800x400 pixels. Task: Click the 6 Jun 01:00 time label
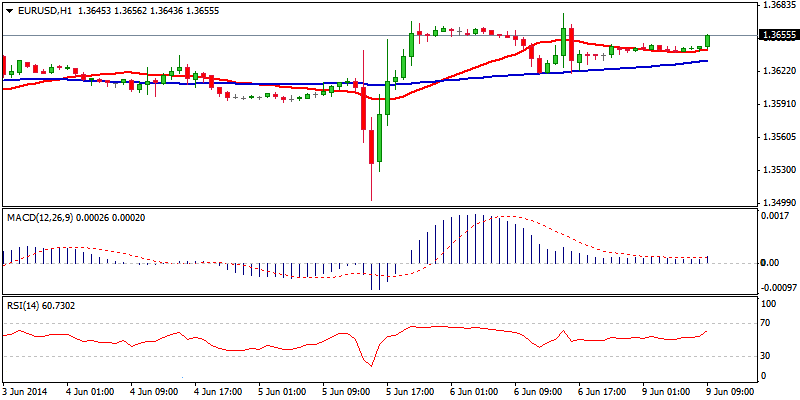point(476,392)
